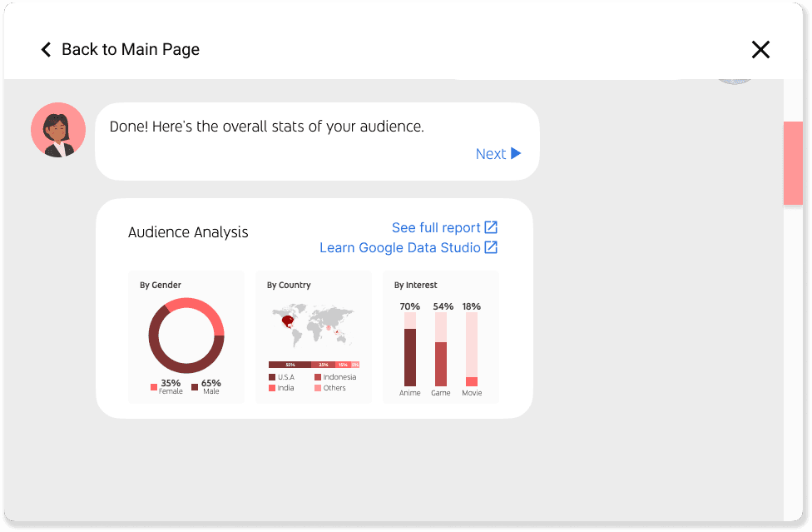The height and width of the screenshot is (532, 812).
Task: Click the Game interest bar
Action: point(441,349)
